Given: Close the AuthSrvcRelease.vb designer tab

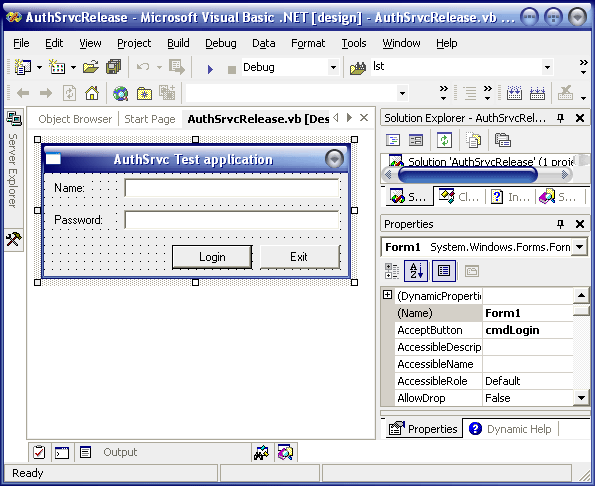Looking at the screenshot, I should pos(364,118).
